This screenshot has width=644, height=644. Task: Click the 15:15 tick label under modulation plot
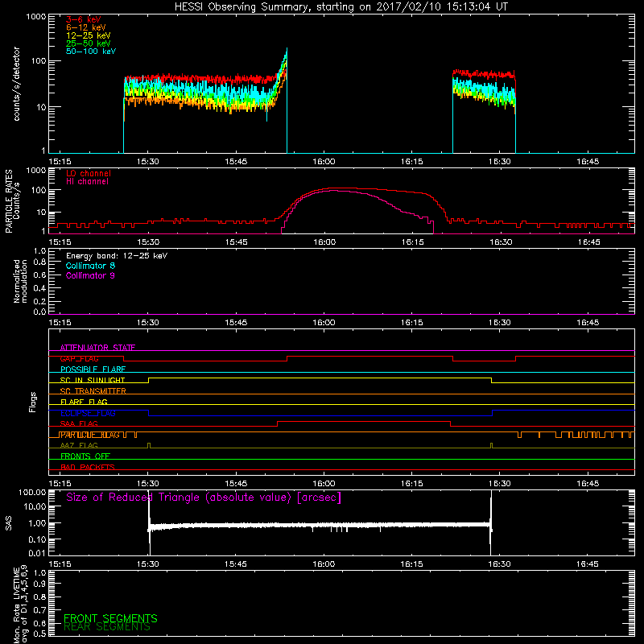(60, 323)
